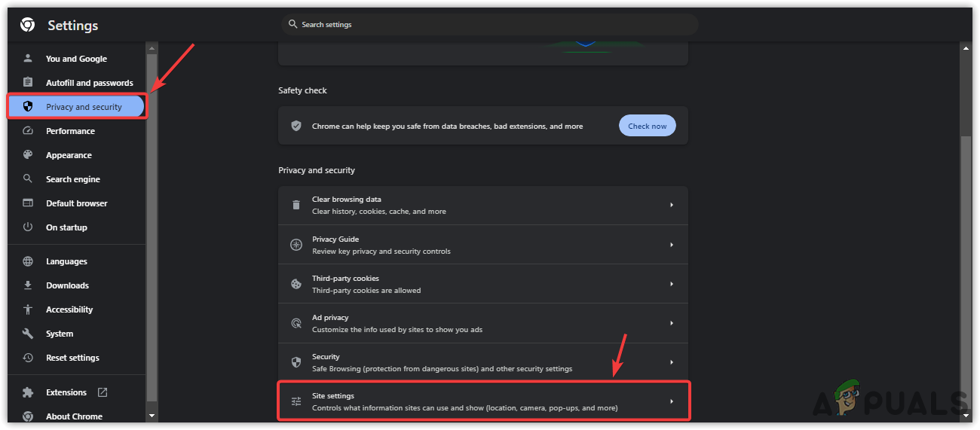Open the Search engine settings section
The width and height of the screenshot is (980, 430).
72,179
